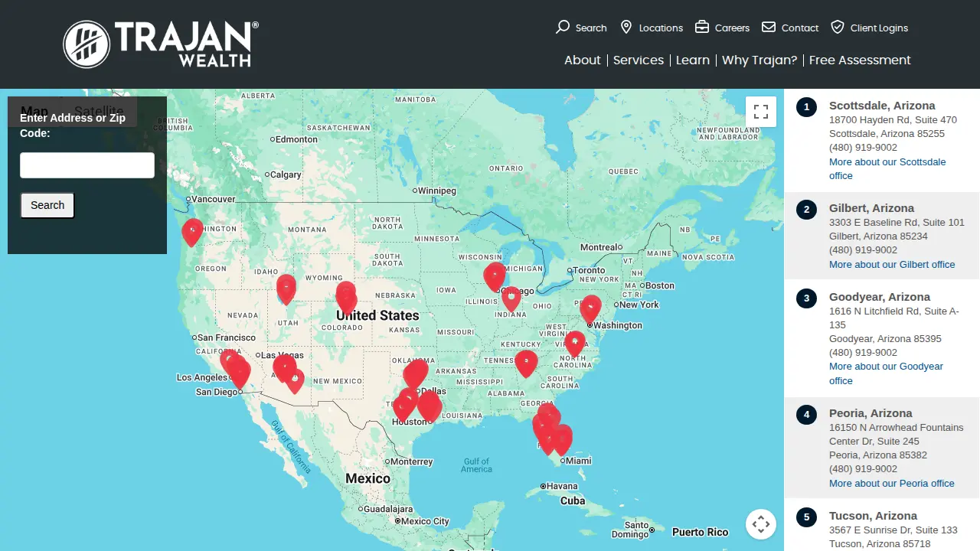Click the Trajan Wealth logo

coord(161,44)
